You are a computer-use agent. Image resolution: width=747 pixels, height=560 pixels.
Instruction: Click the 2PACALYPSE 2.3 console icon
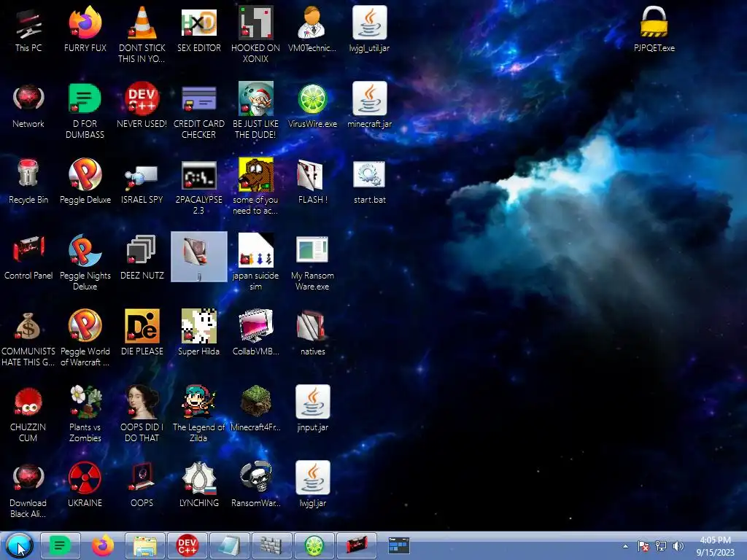pyautogui.click(x=198, y=187)
